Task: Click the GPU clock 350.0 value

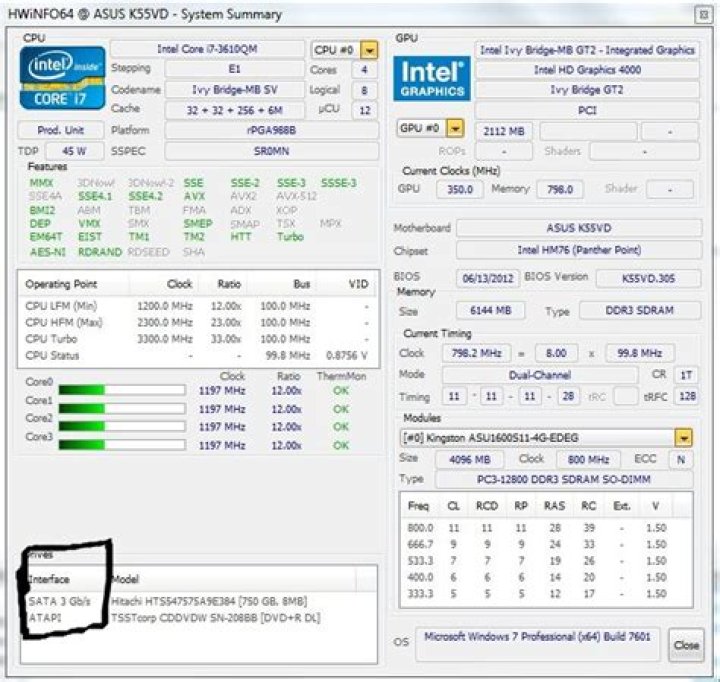Action: [x=460, y=189]
